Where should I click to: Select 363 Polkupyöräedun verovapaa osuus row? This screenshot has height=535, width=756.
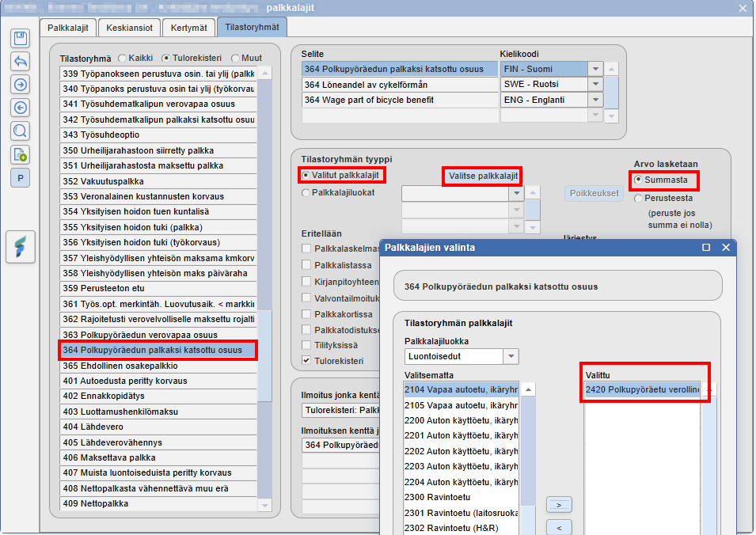(158, 335)
